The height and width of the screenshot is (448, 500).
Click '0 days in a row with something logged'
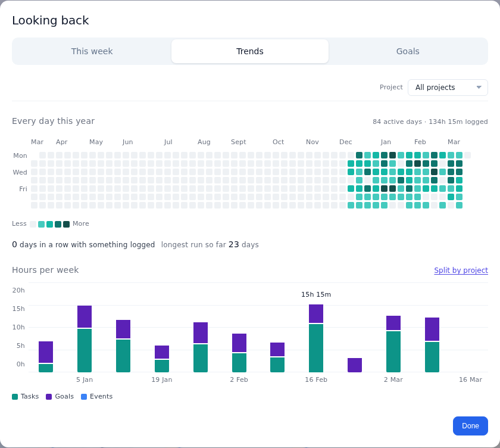click(83, 245)
